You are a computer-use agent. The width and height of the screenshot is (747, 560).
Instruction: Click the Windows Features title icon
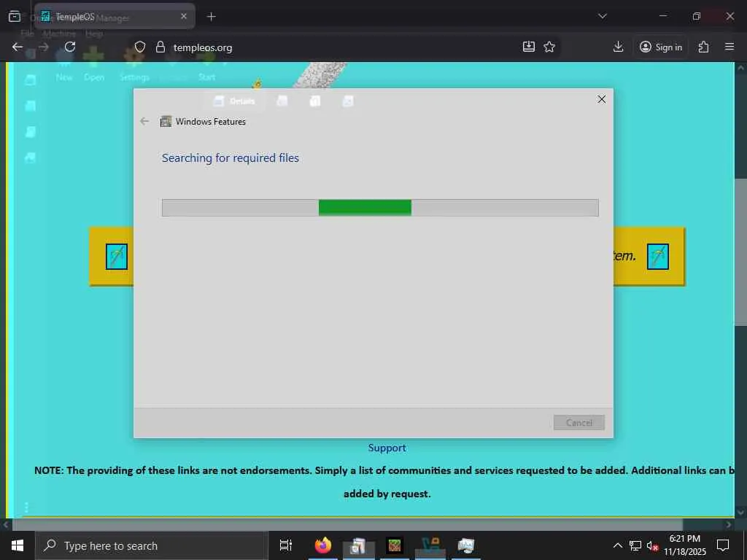point(166,122)
